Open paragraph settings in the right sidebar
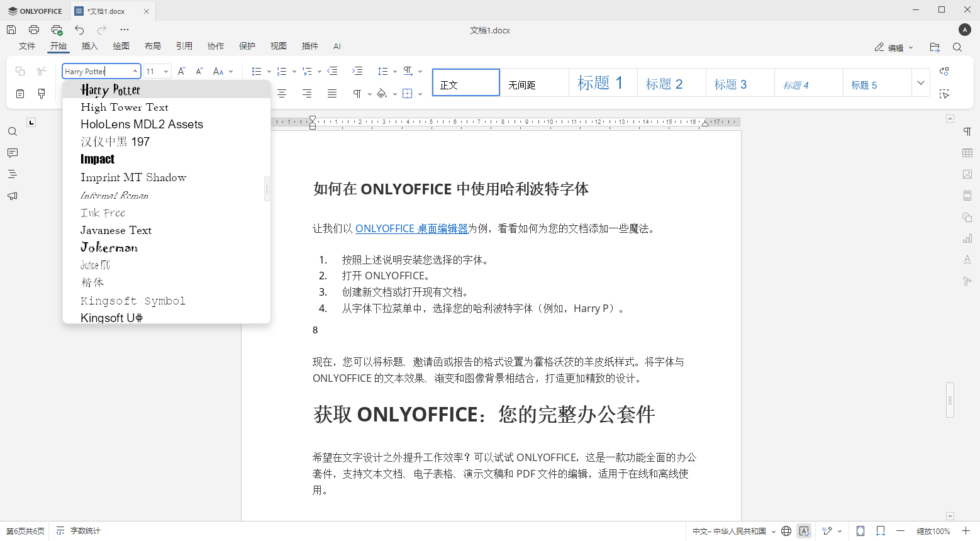The image size is (980, 541). click(x=967, y=131)
